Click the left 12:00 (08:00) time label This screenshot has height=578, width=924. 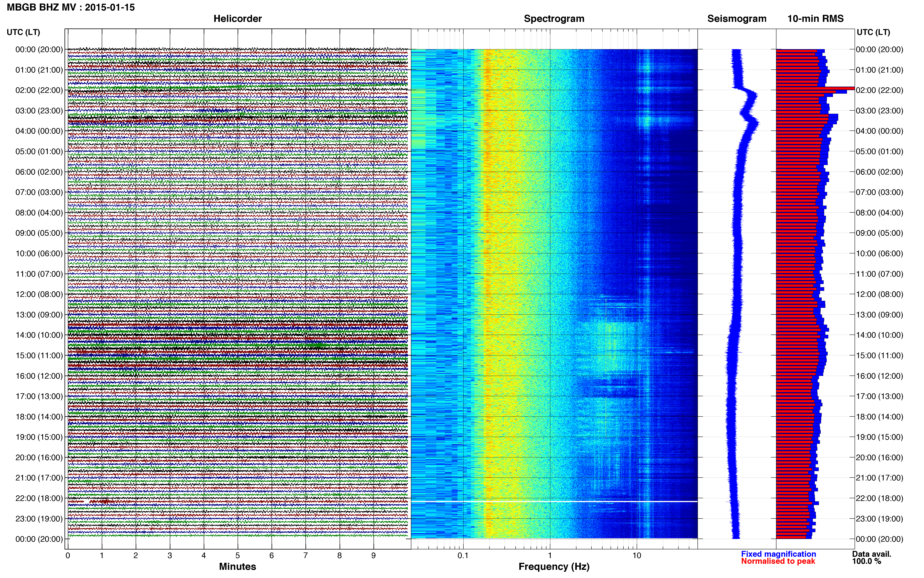tap(39, 294)
